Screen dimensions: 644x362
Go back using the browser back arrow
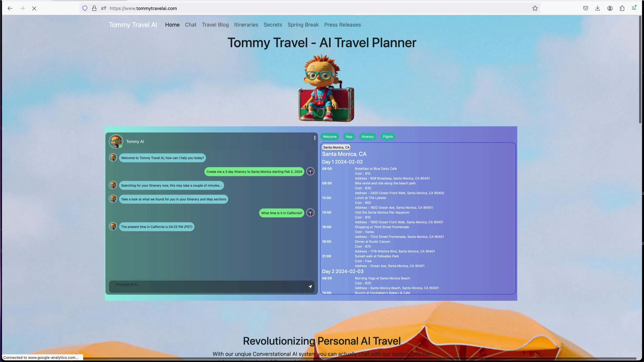point(10,8)
